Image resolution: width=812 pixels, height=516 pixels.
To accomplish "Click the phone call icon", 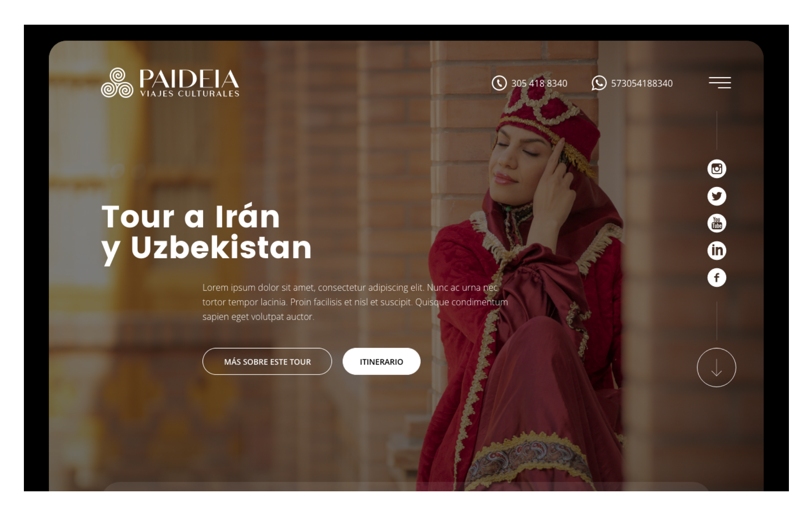I will point(499,83).
